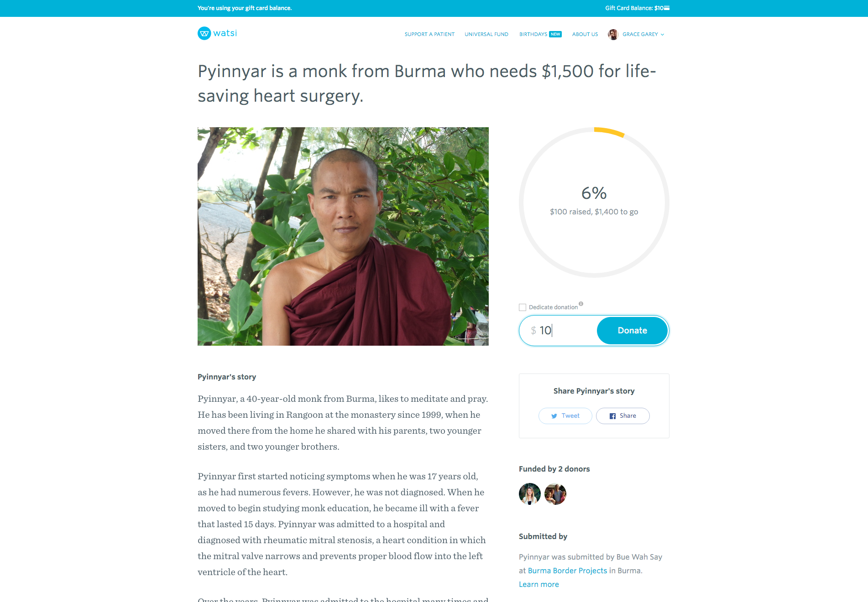Viewport: 868px width, 602px height.
Task: Click the gift card balance icon
Action: tap(667, 8)
